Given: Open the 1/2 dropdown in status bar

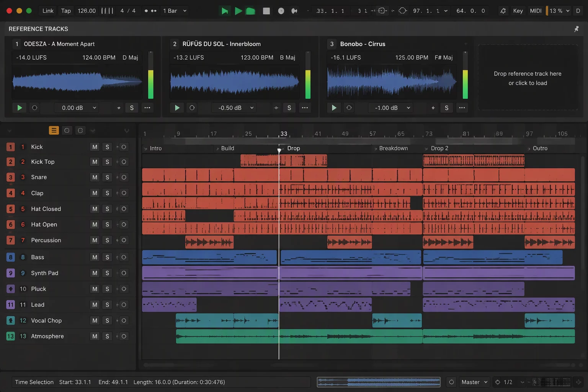Looking at the screenshot, I should tap(509, 382).
